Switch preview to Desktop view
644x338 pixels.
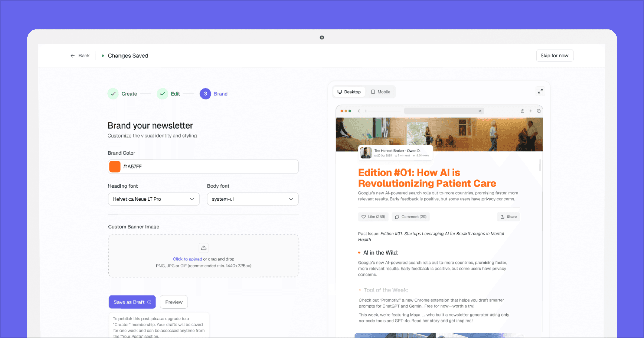[349, 92]
